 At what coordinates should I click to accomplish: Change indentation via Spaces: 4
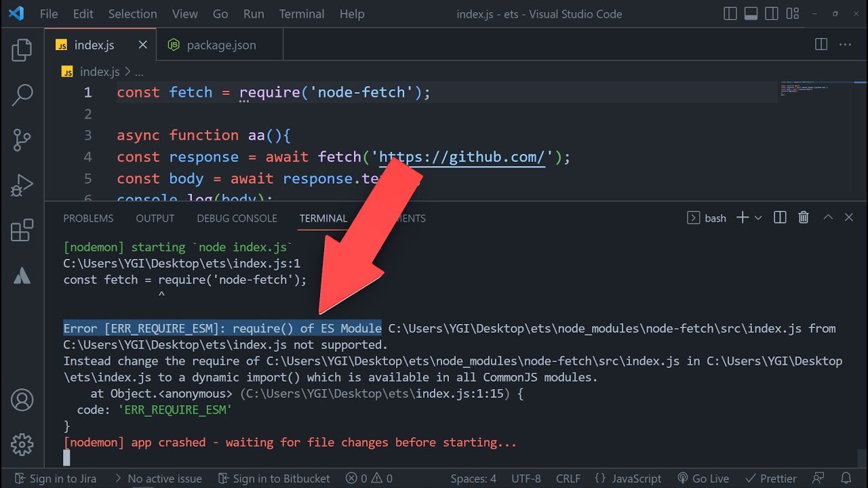473,479
